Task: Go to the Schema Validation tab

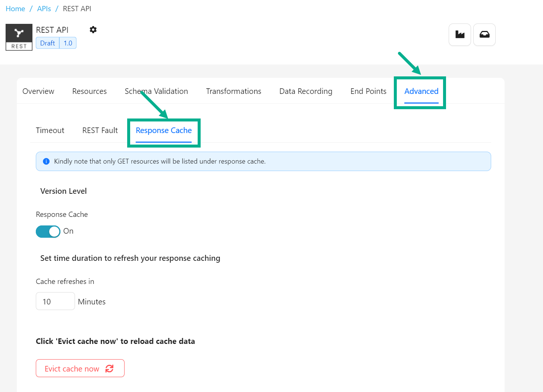Action: (156, 91)
